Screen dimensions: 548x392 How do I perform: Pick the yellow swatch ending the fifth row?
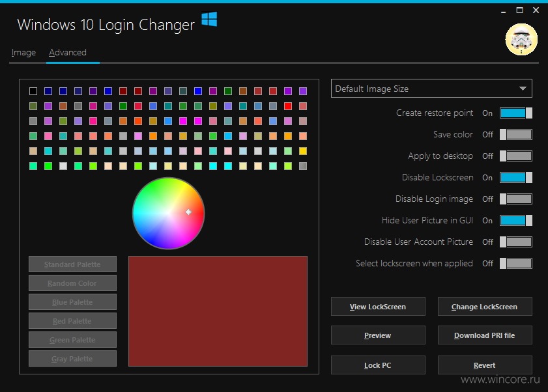pos(303,151)
